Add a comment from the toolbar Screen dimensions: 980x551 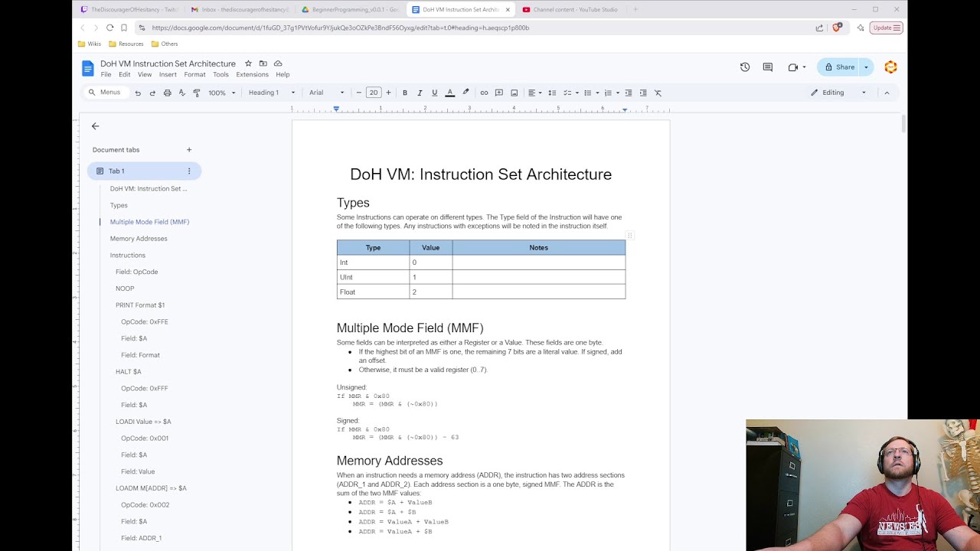pos(499,93)
